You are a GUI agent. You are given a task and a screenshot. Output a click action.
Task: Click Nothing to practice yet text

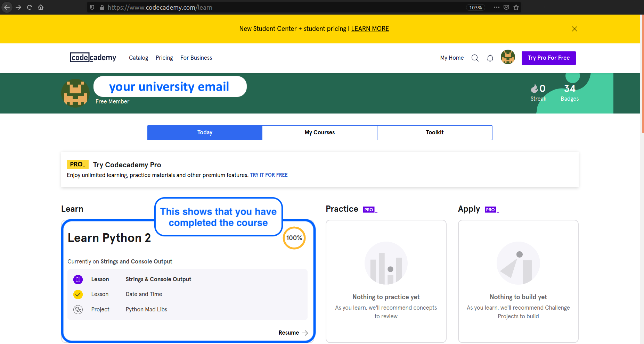(386, 297)
